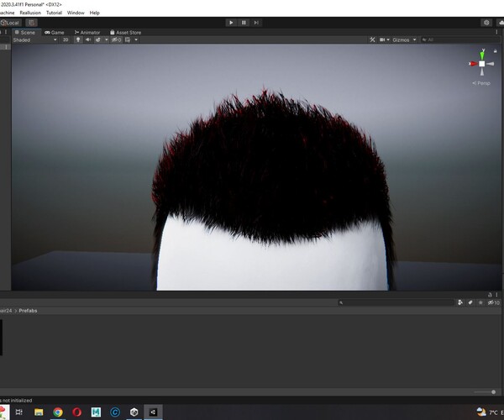This screenshot has height=420, width=504.
Task: Open Opera browser from the taskbar
Action: pos(76,412)
